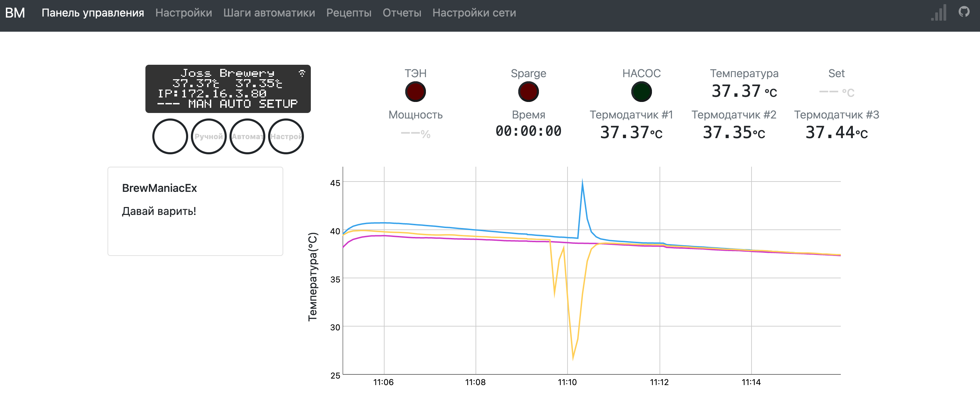Click the BM brand logo

tap(15, 13)
